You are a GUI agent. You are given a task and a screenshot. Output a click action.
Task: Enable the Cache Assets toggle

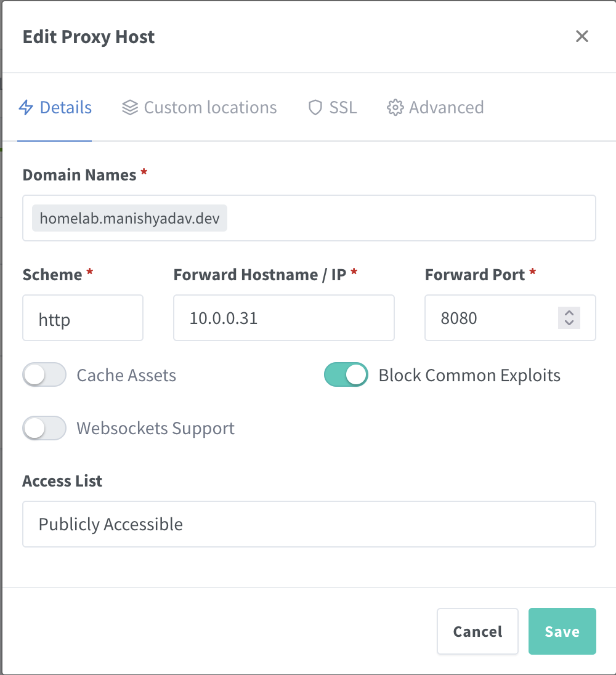(44, 375)
